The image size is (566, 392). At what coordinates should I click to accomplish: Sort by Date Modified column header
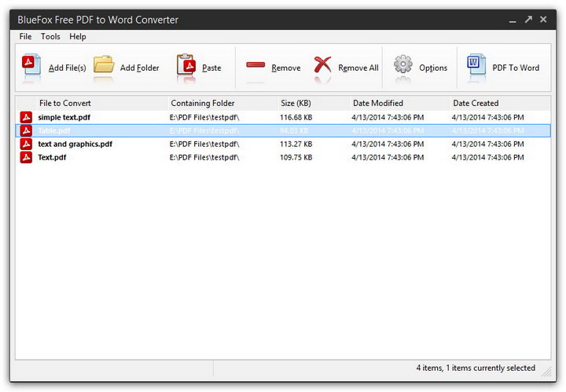pyautogui.click(x=401, y=103)
